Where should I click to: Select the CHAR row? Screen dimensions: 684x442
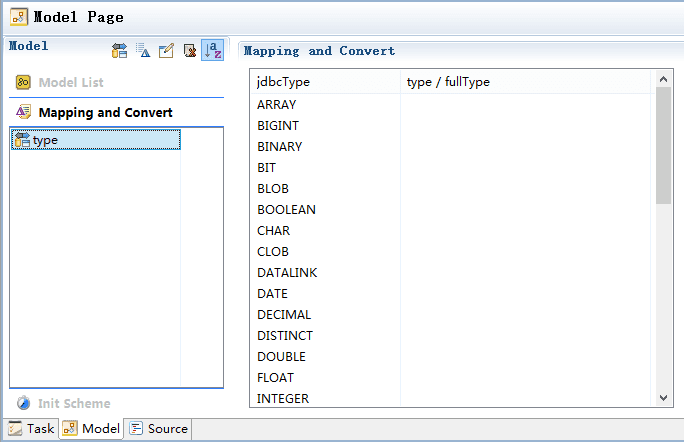pos(451,230)
